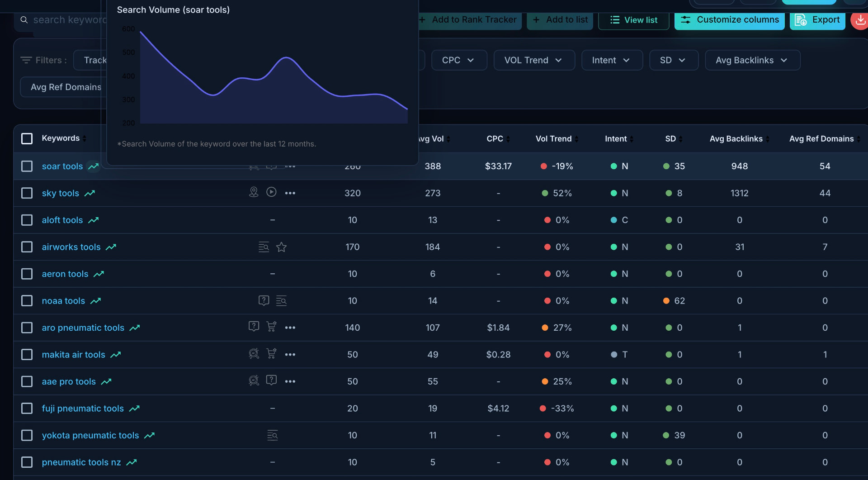Viewport: 868px width, 480px height.
Task: Open the aeron tools keyword link
Action: coord(65,274)
